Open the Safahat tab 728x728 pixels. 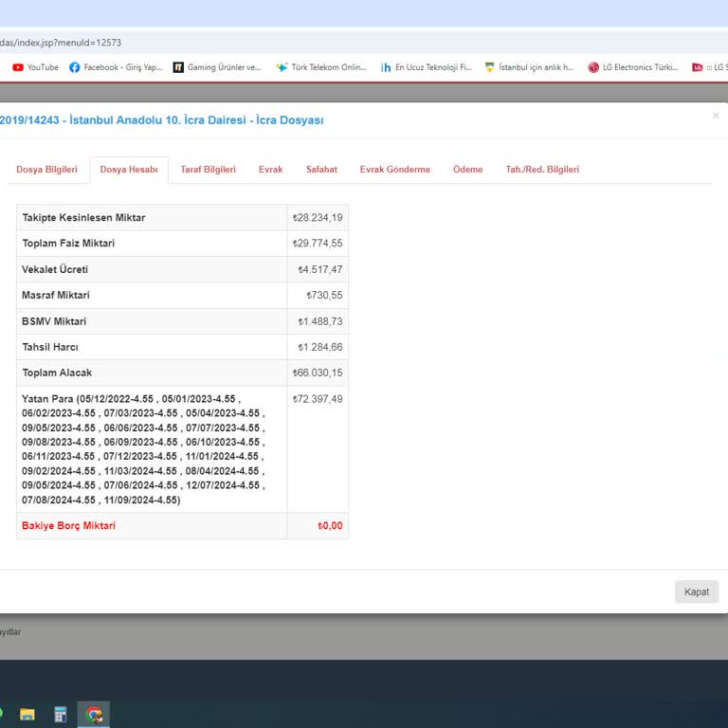[321, 170]
